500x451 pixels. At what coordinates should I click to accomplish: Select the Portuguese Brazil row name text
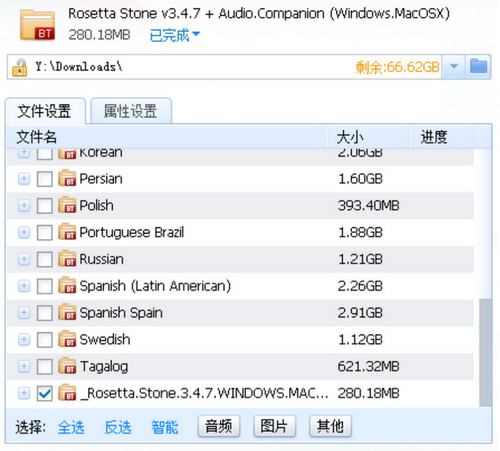pyautogui.click(x=131, y=233)
